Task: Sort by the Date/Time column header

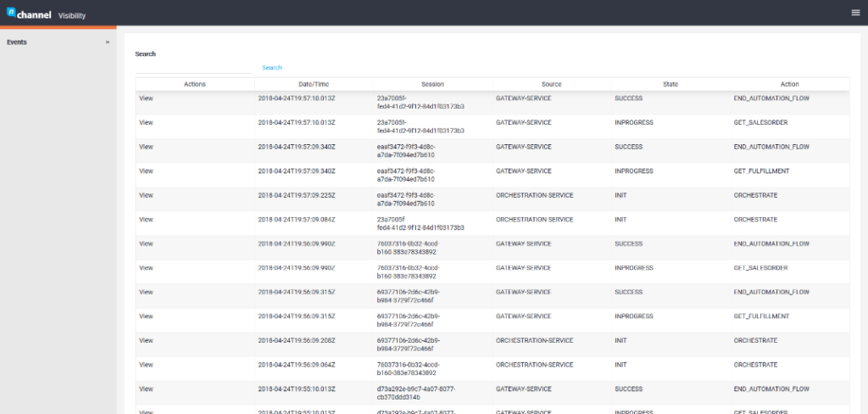Action: (314, 84)
